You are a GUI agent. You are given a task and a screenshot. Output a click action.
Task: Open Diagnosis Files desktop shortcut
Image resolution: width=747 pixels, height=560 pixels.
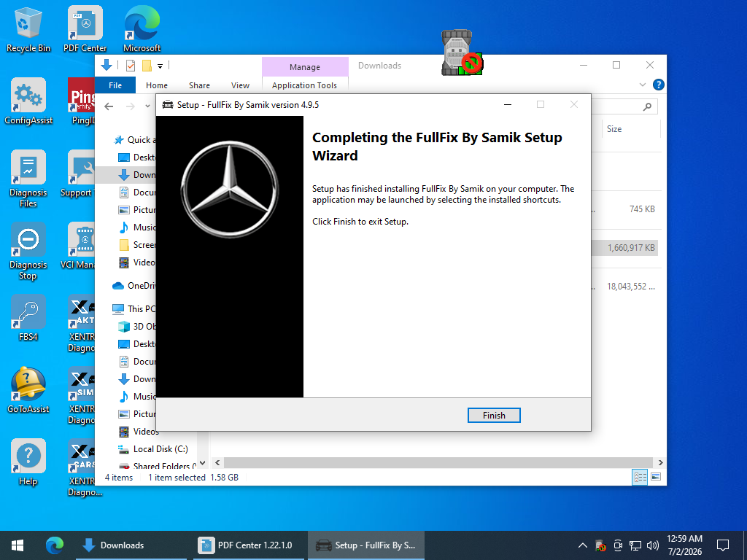(x=28, y=179)
